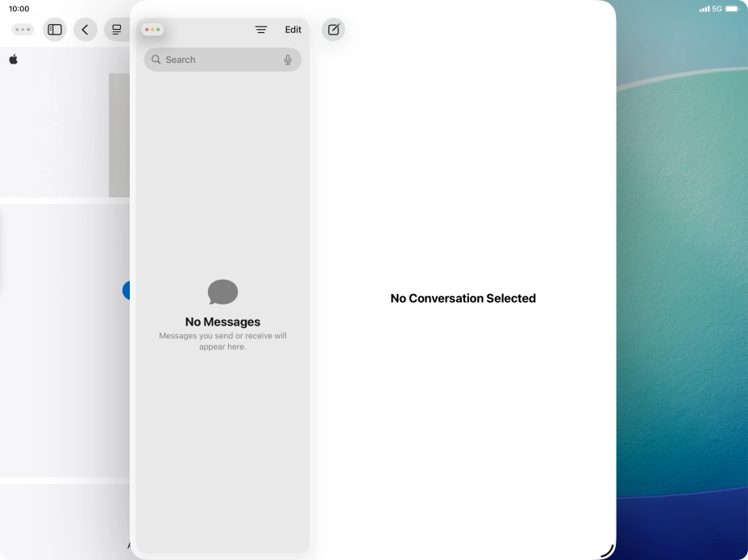The image size is (748, 560).
Task: Start a new message with compose icon
Action: 333,29
